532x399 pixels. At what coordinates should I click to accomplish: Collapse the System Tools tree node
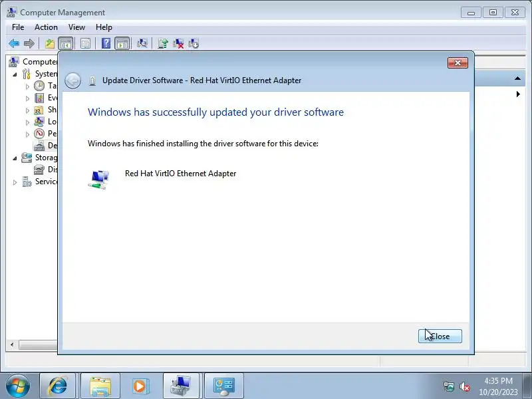click(x=15, y=74)
